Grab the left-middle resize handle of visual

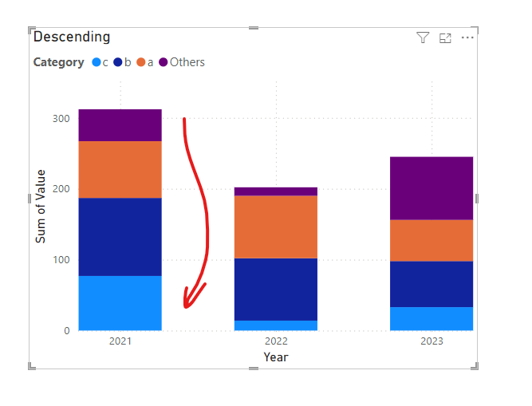coord(30,199)
